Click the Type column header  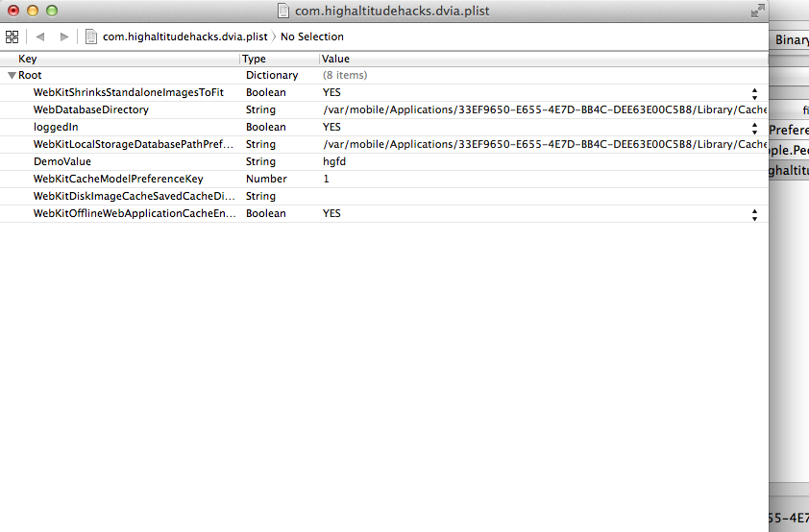(x=254, y=59)
